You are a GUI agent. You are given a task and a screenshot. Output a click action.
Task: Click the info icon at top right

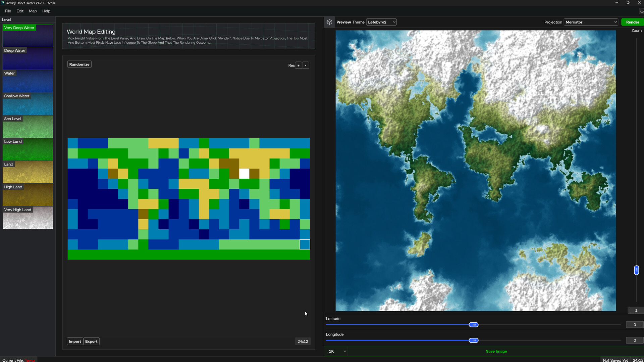pyautogui.click(x=641, y=11)
